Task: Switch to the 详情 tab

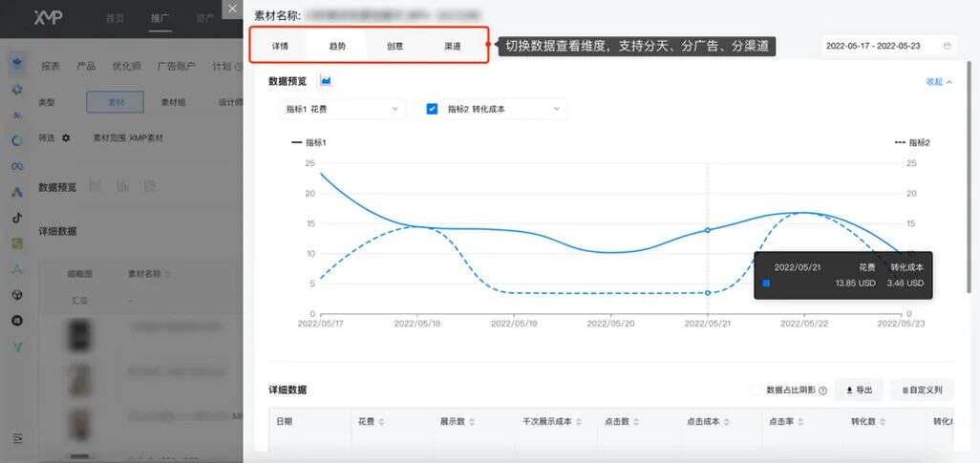Action: (279, 46)
